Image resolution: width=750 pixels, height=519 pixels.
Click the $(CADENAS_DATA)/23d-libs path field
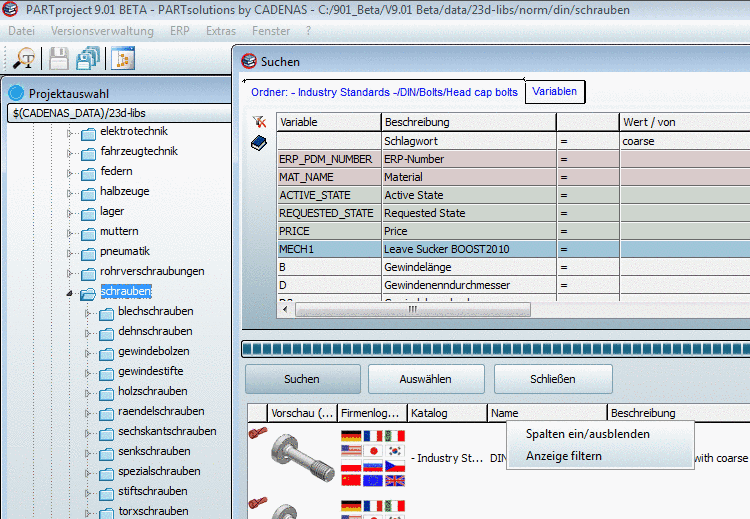click(x=120, y=113)
